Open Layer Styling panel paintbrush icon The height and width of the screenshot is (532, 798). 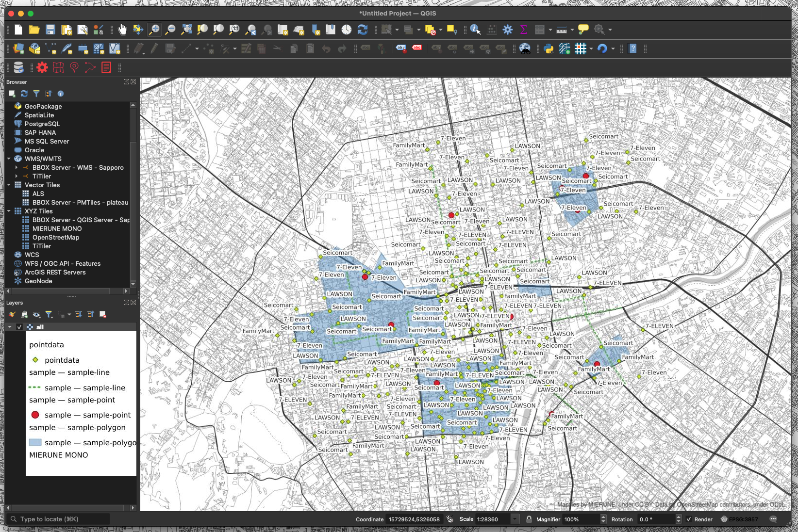point(12,314)
